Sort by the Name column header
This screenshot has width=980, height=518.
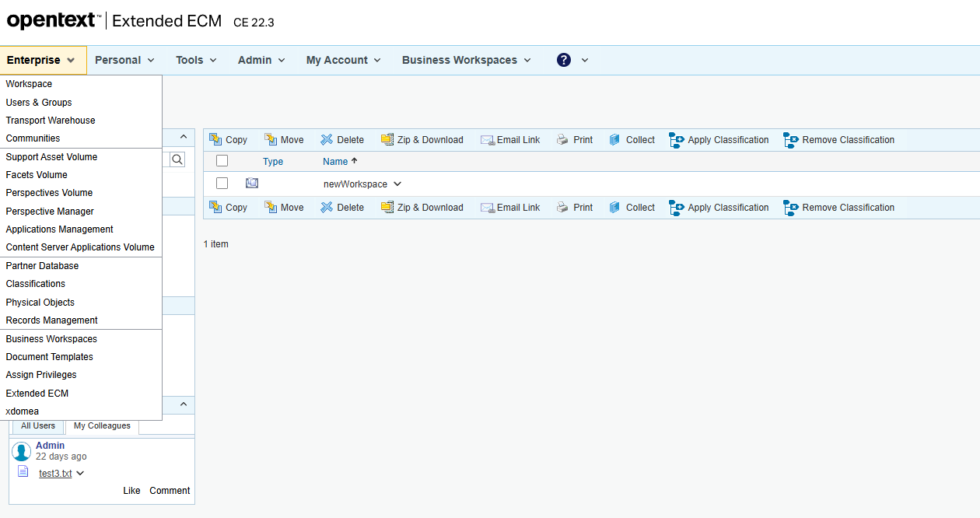(x=335, y=162)
